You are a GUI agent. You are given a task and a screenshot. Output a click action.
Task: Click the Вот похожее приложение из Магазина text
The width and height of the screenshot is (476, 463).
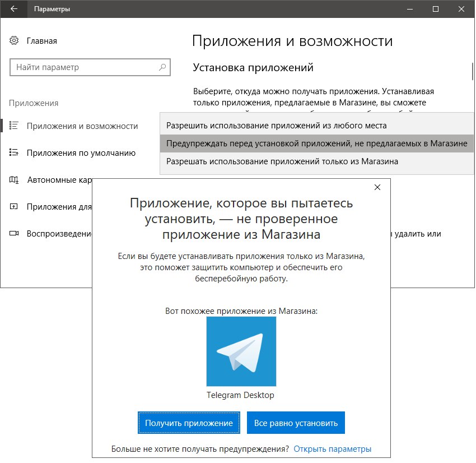coord(241,311)
